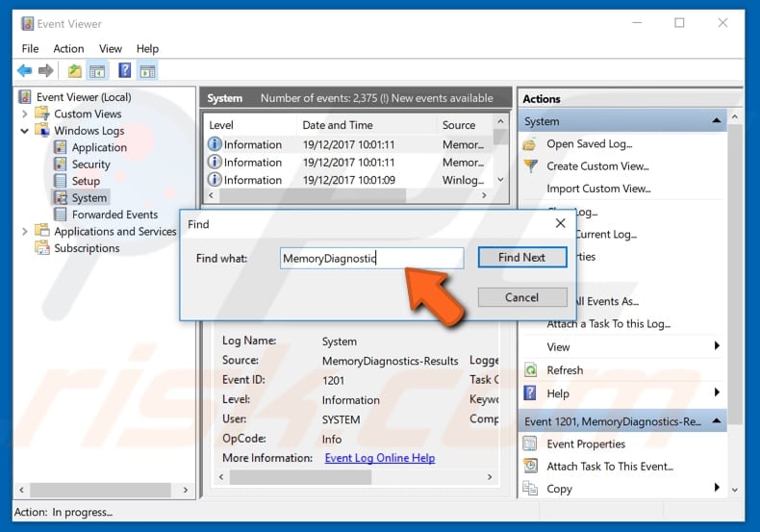The image size is (760, 532).
Task: Toggle the Show/Hide Action Pane icon
Action: [x=147, y=71]
